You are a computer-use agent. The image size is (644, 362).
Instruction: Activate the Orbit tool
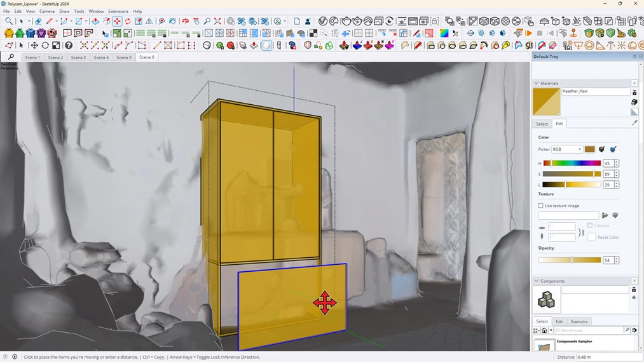pos(186,21)
